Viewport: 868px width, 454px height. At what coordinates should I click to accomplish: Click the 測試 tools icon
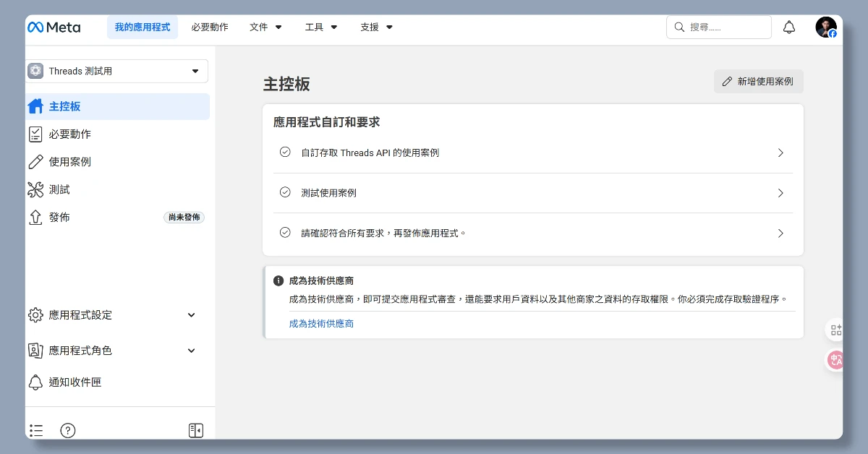(x=35, y=189)
